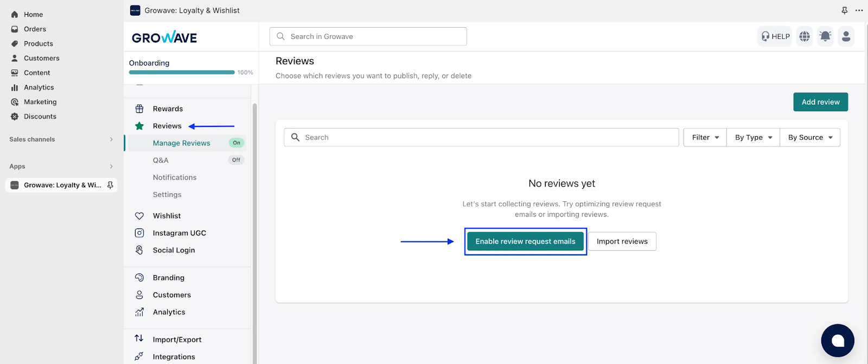
Task: Open the chat support bubble
Action: 838,341
